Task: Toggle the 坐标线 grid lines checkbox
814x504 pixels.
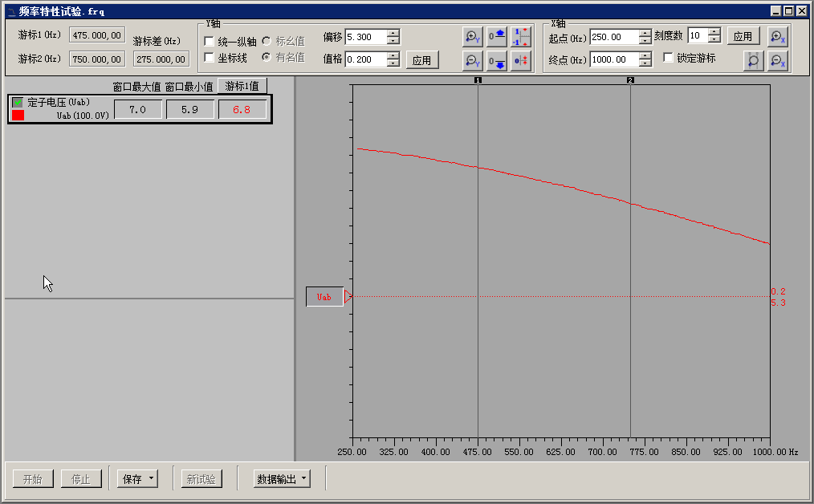Action: coord(210,58)
